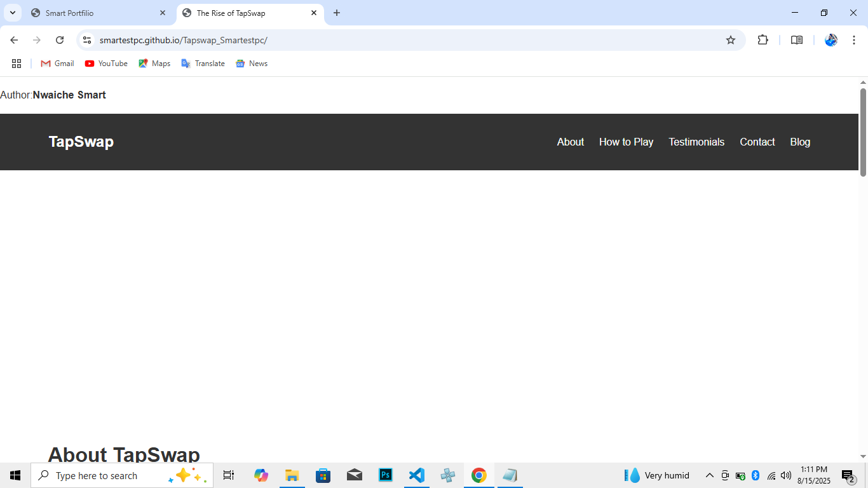Viewport: 868px width, 488px height.
Task: Navigate to How to Play section
Action: (x=626, y=142)
